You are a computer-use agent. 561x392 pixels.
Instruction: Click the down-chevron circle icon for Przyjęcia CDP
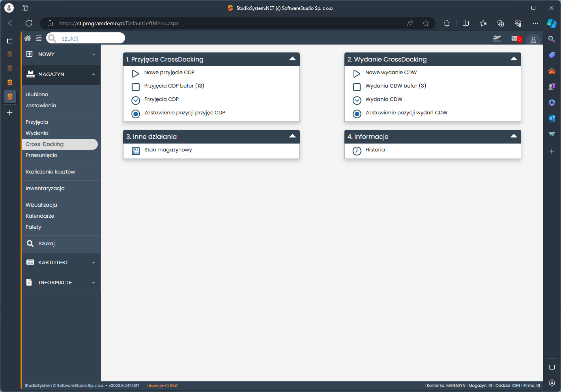coord(136,101)
